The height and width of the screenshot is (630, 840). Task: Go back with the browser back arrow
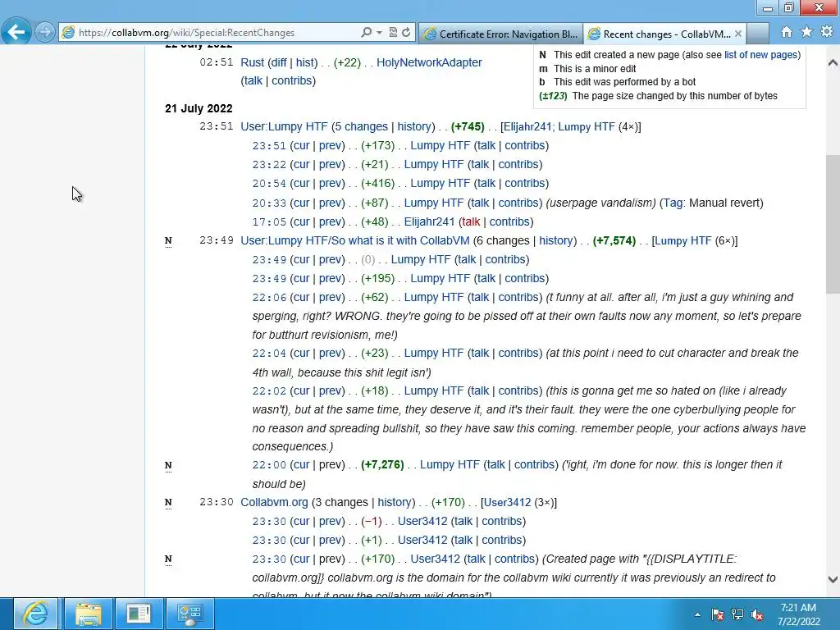click(16, 32)
